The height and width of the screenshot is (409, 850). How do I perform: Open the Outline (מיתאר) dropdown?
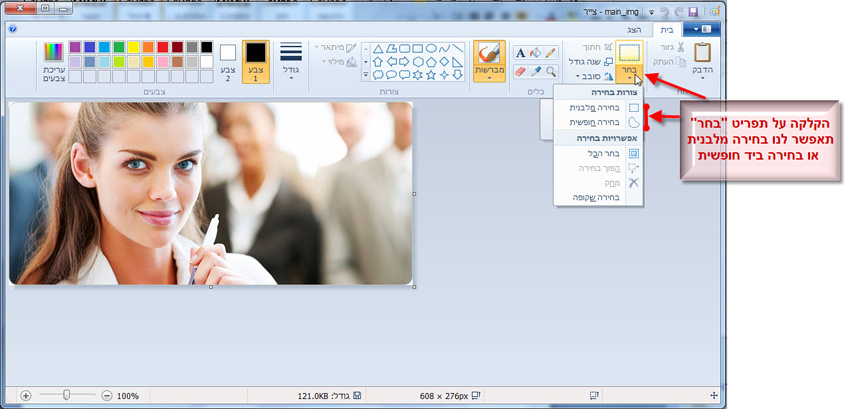point(336,47)
